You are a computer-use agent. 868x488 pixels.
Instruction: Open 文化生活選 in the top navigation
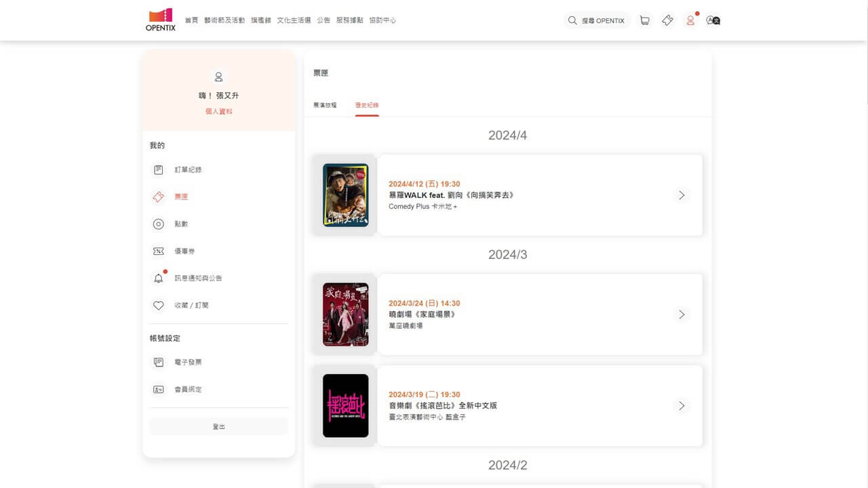(x=294, y=20)
